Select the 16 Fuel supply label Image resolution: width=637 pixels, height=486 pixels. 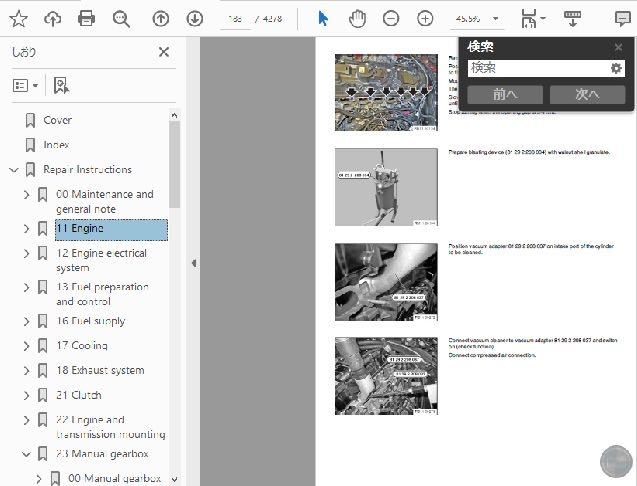coord(91,321)
